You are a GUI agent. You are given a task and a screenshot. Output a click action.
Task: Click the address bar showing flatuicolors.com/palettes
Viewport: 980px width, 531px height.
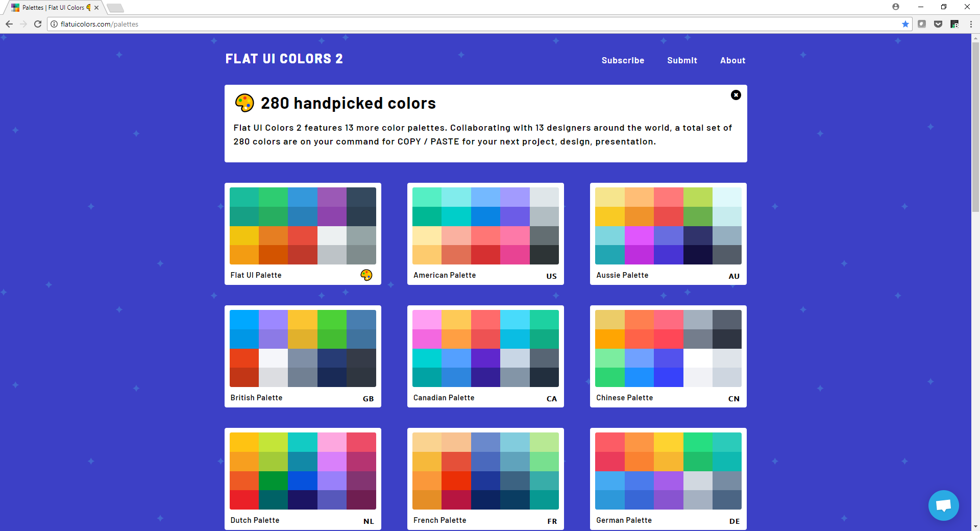(x=479, y=24)
